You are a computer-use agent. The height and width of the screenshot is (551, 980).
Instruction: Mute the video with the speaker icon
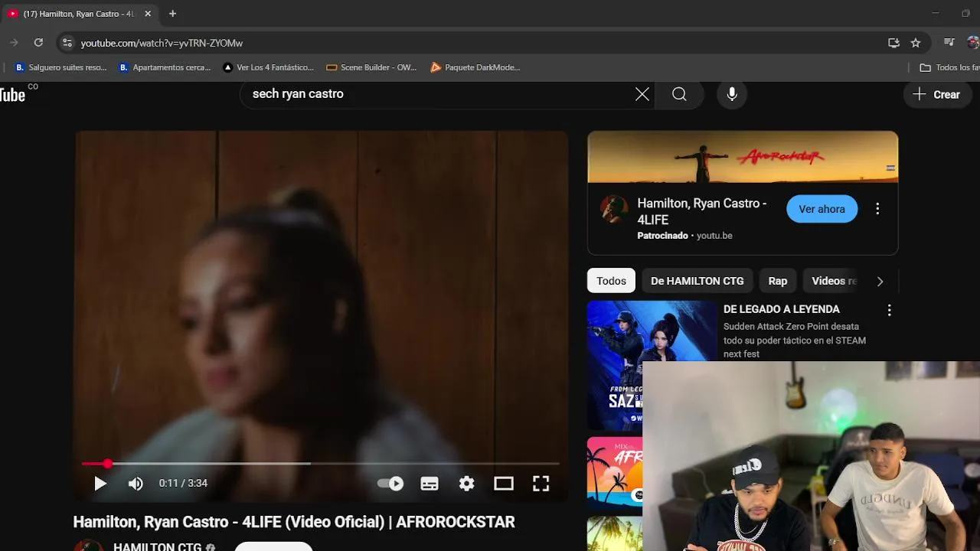point(136,484)
